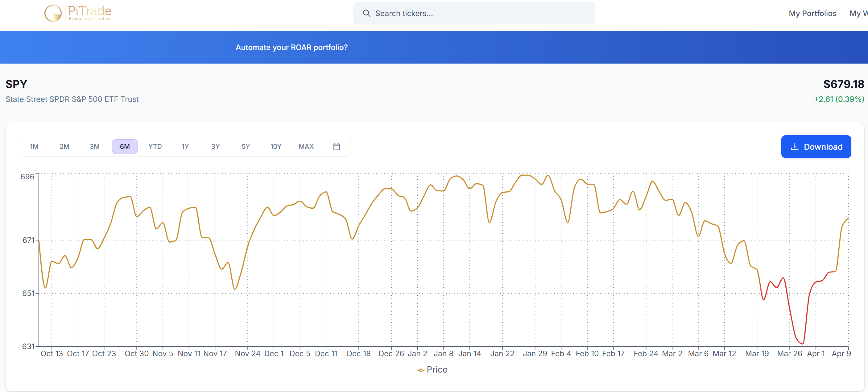Switch chart to 1Y range
This screenshot has width=868, height=392.
pos(185,147)
